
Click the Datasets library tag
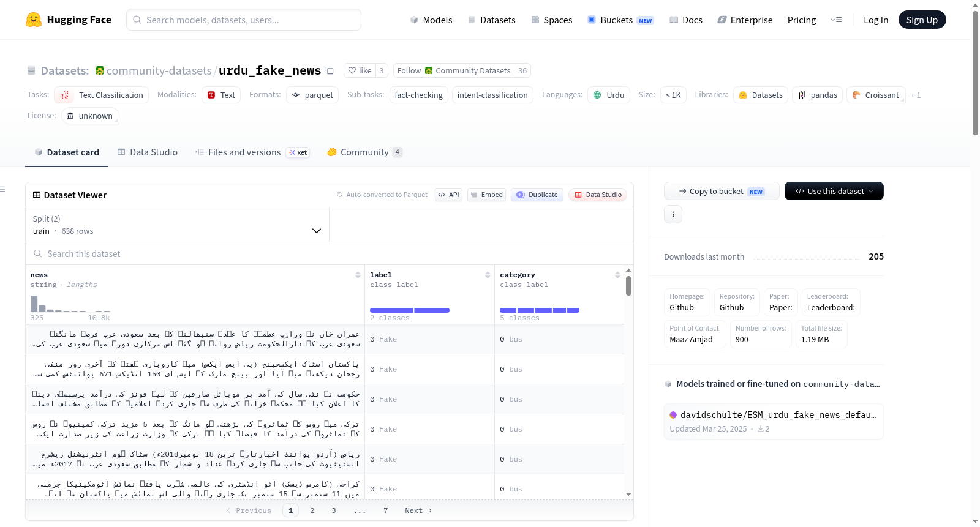pyautogui.click(x=760, y=95)
